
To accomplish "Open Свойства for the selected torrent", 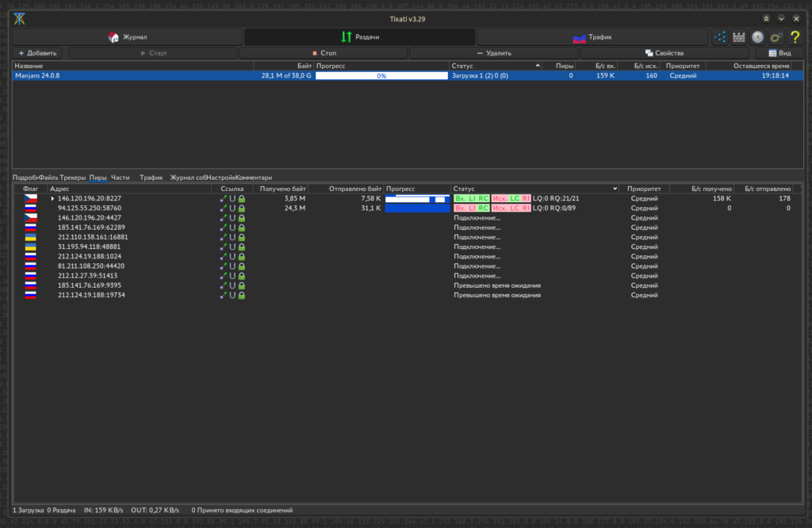I will (x=665, y=53).
